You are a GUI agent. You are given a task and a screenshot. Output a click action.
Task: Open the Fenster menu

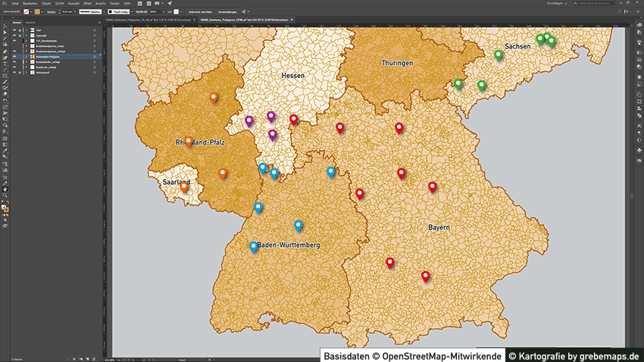point(114,4)
